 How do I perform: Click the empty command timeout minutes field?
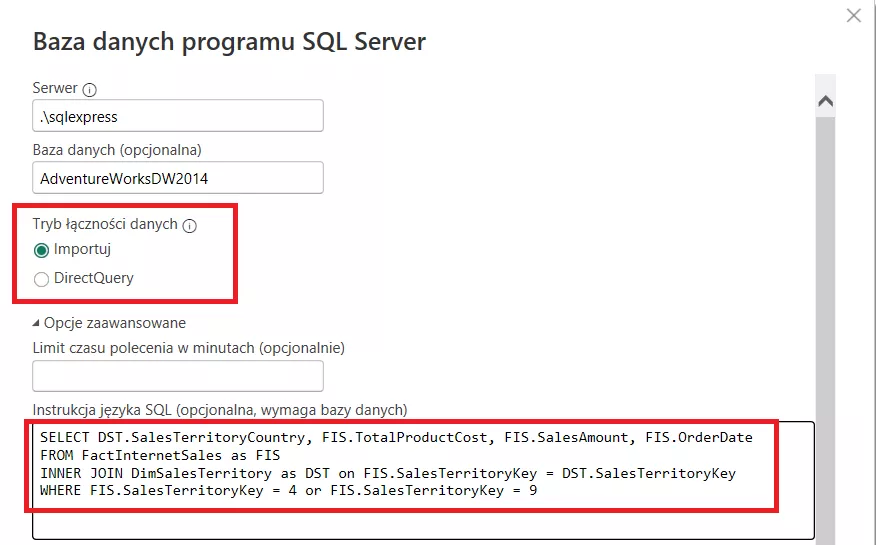tap(178, 376)
